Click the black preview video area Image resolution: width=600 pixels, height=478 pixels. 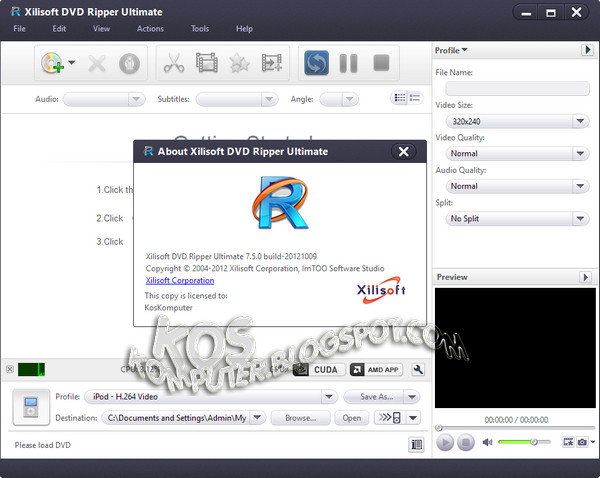tap(515, 348)
